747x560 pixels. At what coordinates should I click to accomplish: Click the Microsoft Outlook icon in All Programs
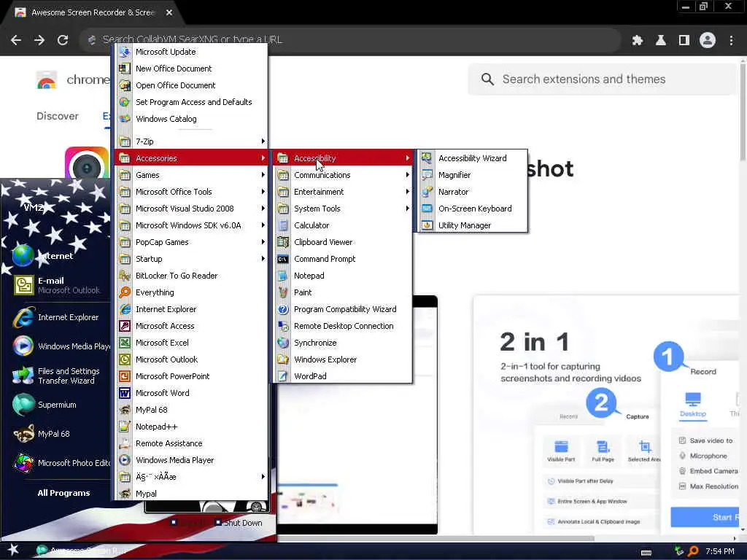tap(125, 359)
